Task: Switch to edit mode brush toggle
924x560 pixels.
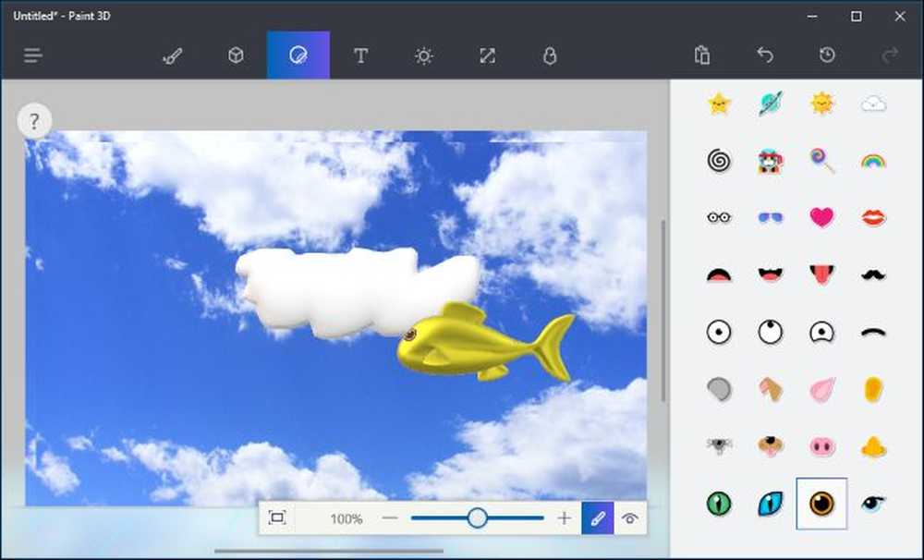Action: 598,518
